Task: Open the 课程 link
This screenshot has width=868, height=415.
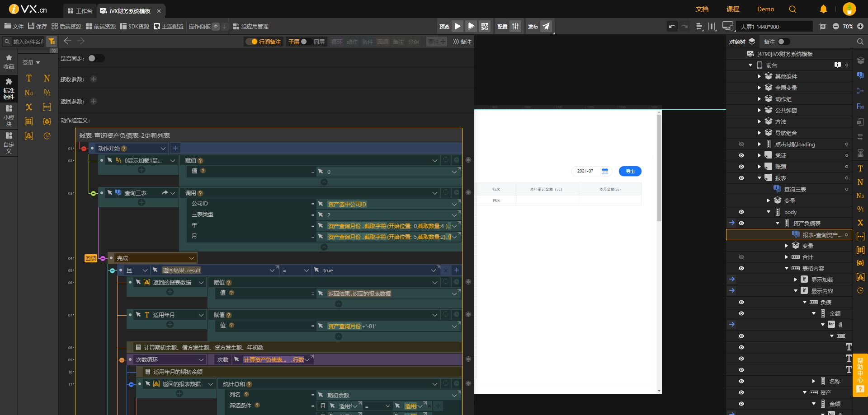Action: 733,9
